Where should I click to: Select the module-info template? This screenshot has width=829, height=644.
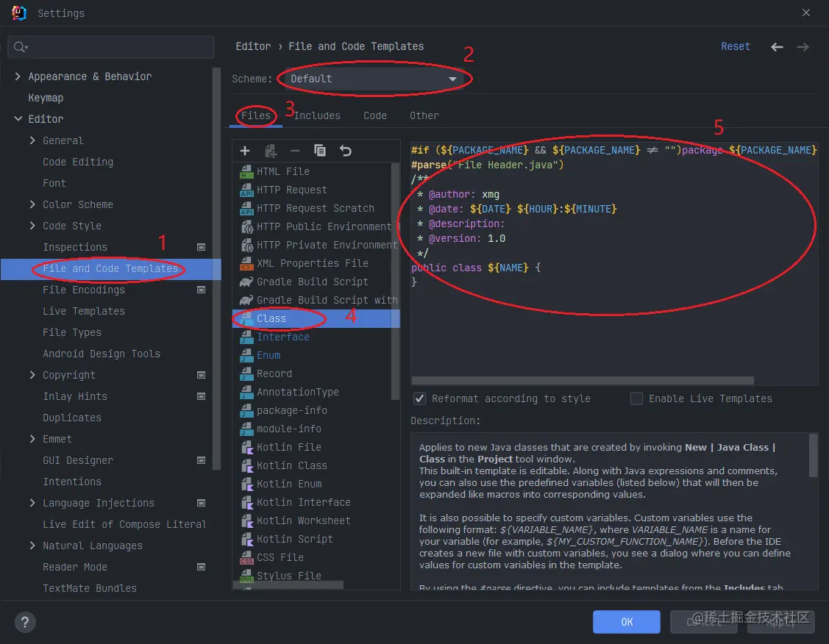tap(288, 429)
